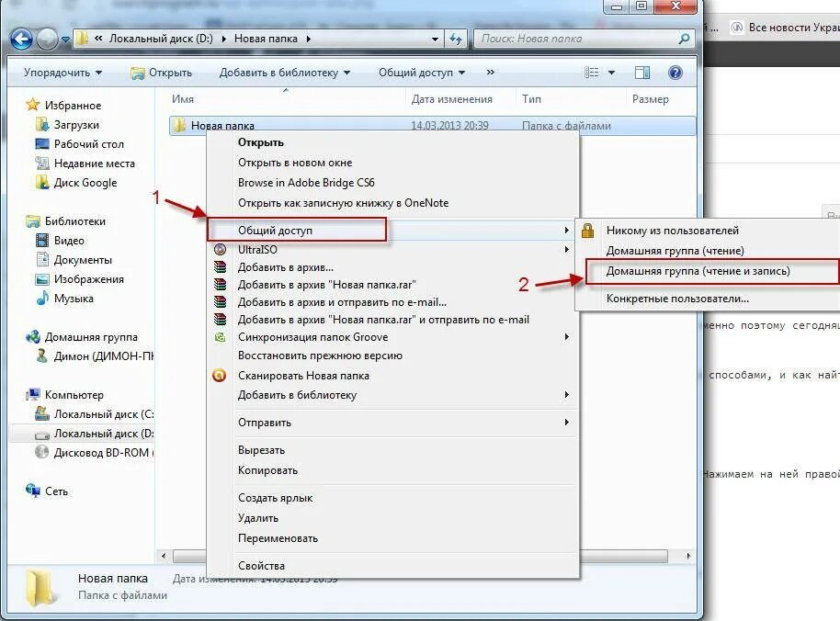This screenshot has width=840, height=621.
Task: Choose Добавить в архив "Новая папка.rar"
Action: pyautogui.click(x=327, y=285)
